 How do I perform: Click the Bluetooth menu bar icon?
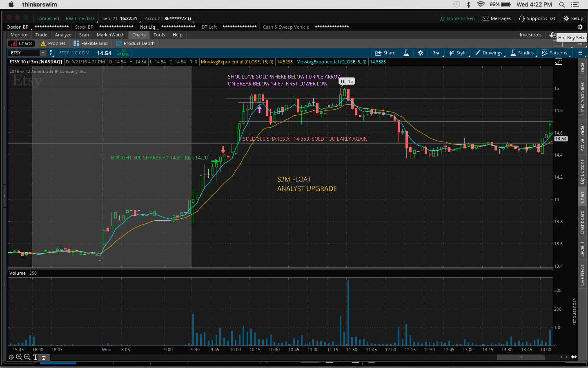469,4
